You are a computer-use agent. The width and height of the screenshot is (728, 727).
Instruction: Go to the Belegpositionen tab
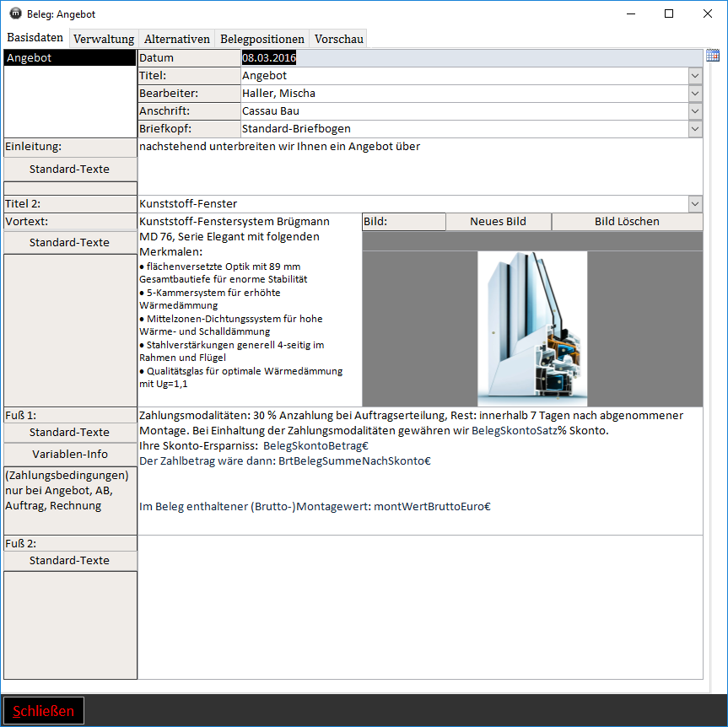tap(262, 39)
